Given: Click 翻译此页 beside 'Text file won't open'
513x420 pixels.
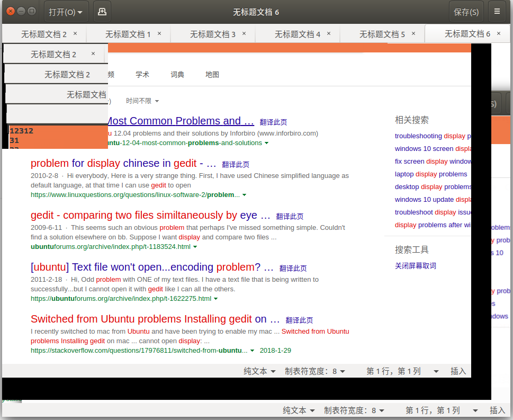Looking at the screenshot, I should pos(293,269).
